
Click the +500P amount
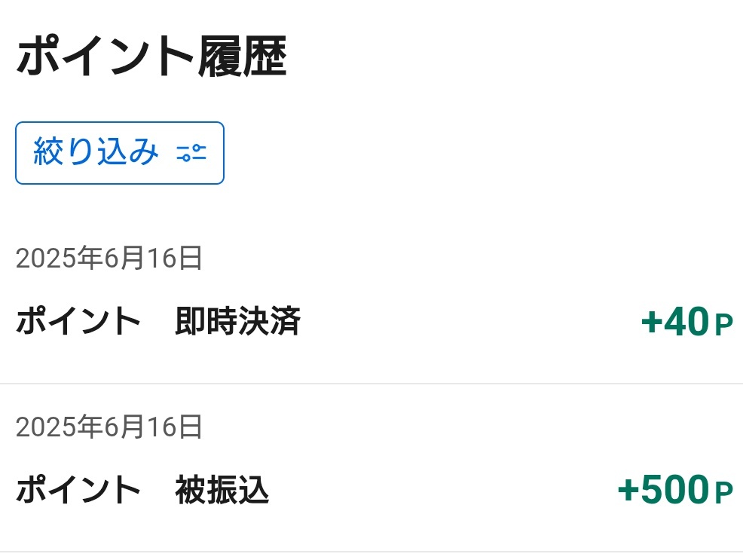tap(675, 489)
